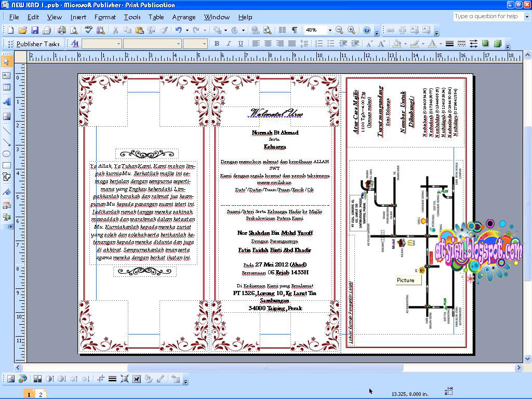
Task: Go to page 2 tab
Action: (41, 394)
